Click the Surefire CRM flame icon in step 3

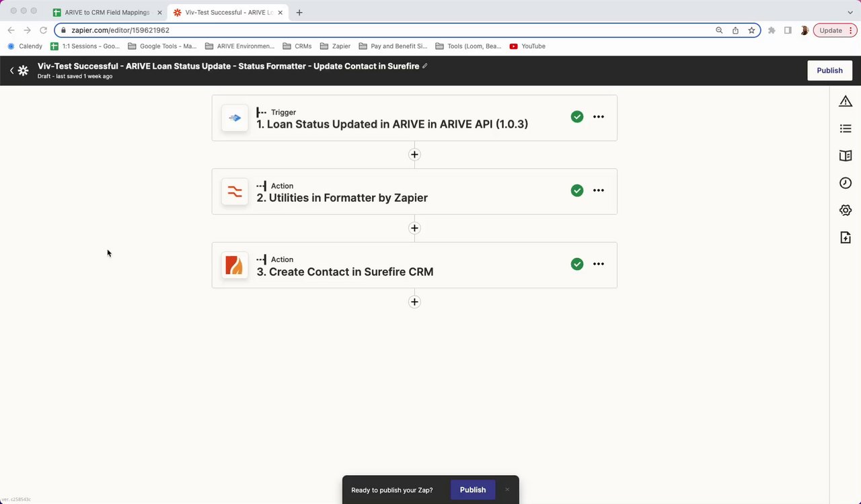point(235,265)
